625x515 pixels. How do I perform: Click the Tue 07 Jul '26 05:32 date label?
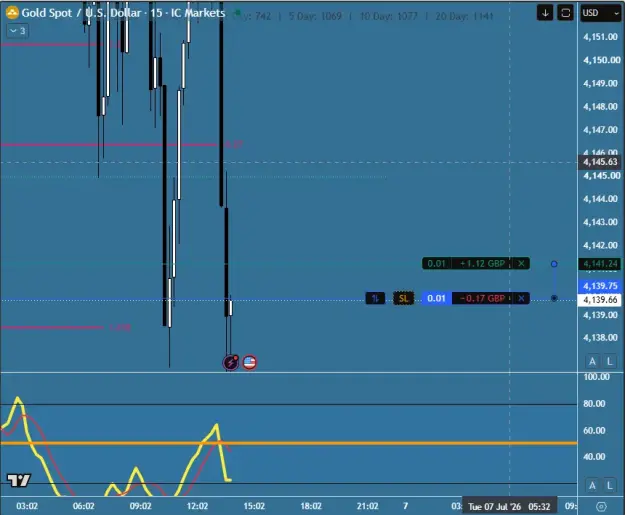pos(509,506)
